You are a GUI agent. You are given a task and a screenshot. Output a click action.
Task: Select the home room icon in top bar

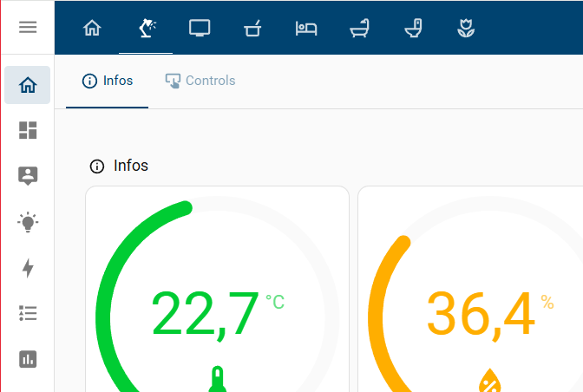coord(92,28)
